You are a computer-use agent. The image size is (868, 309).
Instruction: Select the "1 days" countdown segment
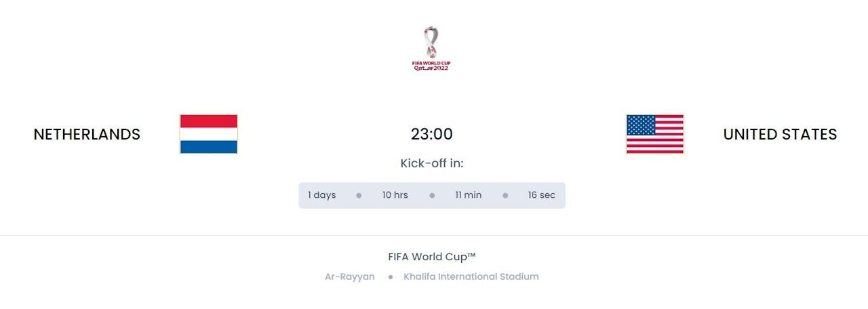point(322,195)
